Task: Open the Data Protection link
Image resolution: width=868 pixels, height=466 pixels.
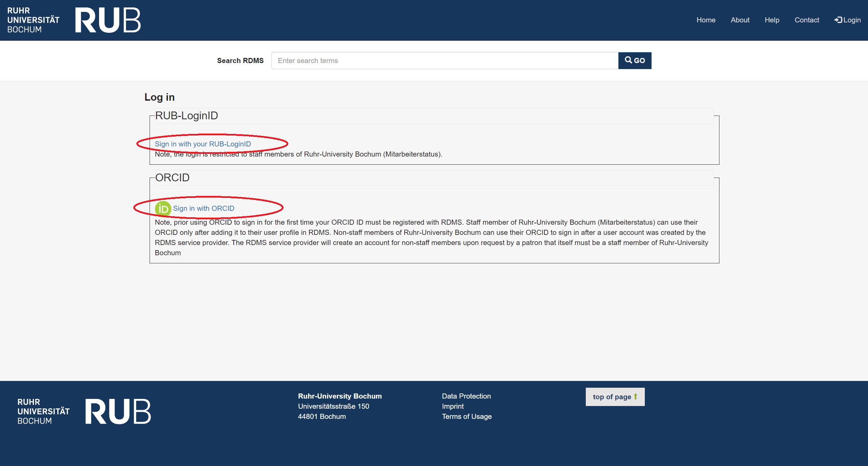Action: point(466,396)
